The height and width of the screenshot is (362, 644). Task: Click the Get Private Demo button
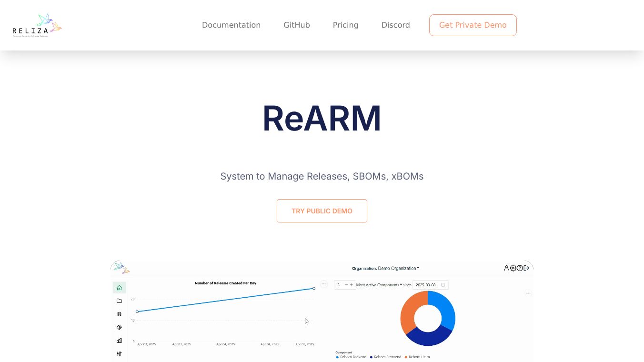(473, 25)
